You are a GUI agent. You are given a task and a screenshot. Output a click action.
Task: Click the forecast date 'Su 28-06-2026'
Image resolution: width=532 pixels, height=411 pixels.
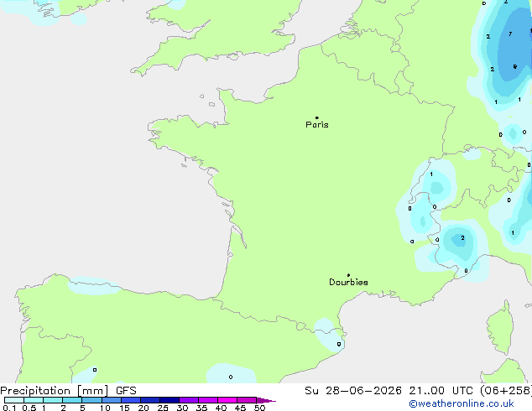353,391
